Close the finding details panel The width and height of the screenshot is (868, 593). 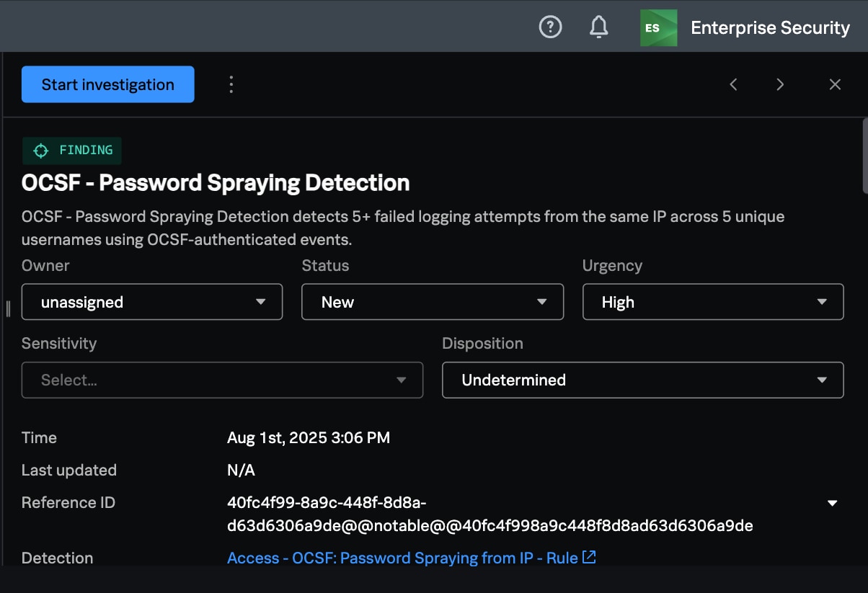pyautogui.click(x=835, y=84)
